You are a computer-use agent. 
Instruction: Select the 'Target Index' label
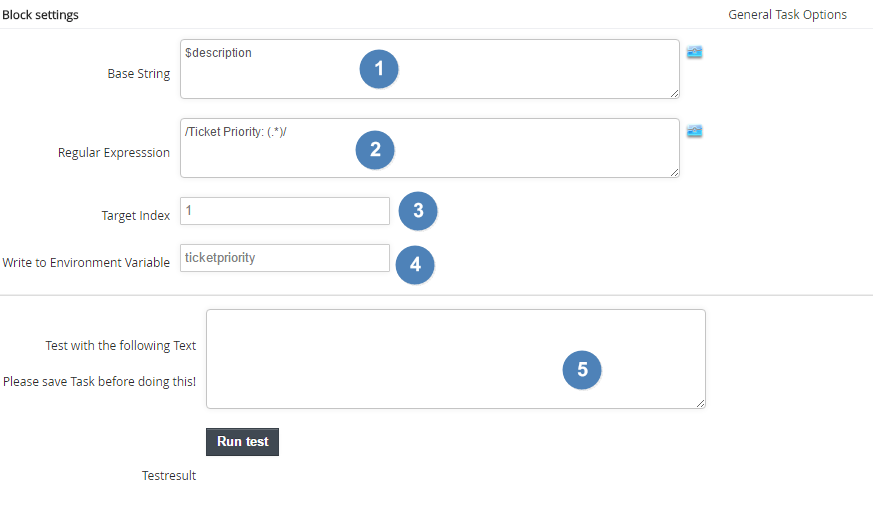136,215
